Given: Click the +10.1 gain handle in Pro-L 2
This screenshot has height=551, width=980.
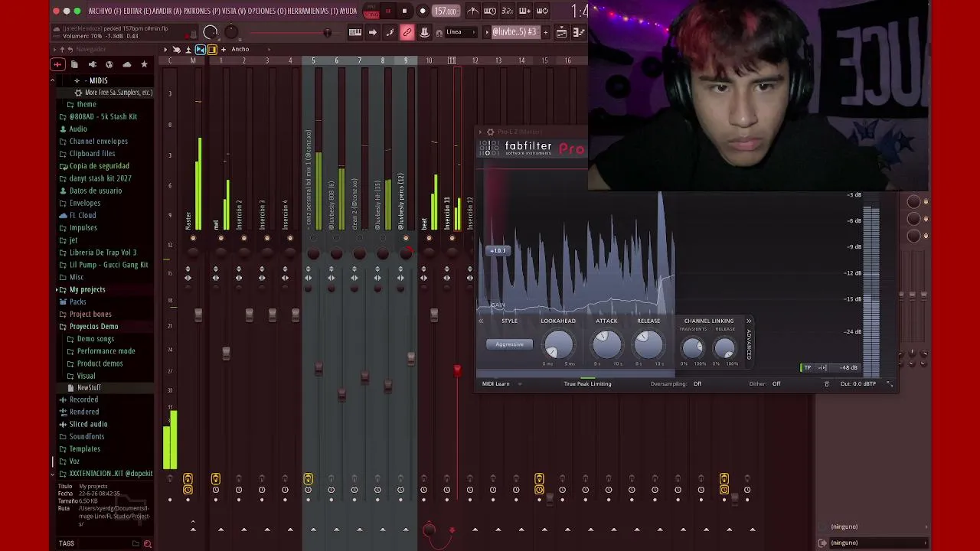Looking at the screenshot, I should coord(498,250).
